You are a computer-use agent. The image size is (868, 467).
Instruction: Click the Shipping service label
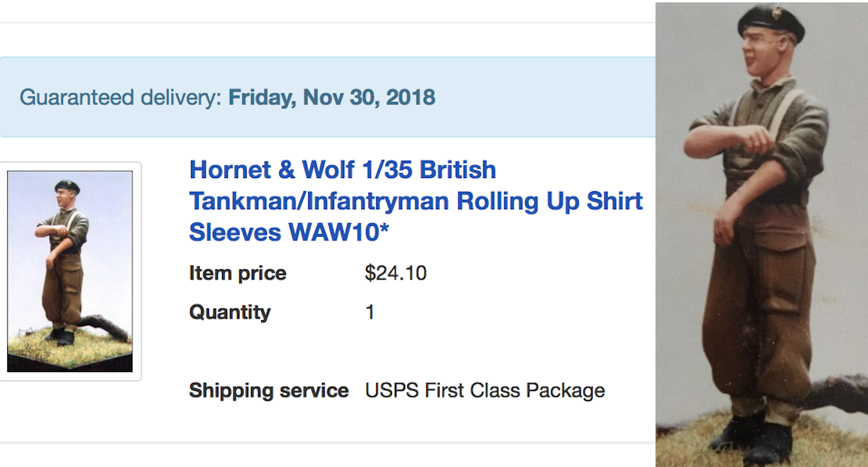tap(268, 391)
